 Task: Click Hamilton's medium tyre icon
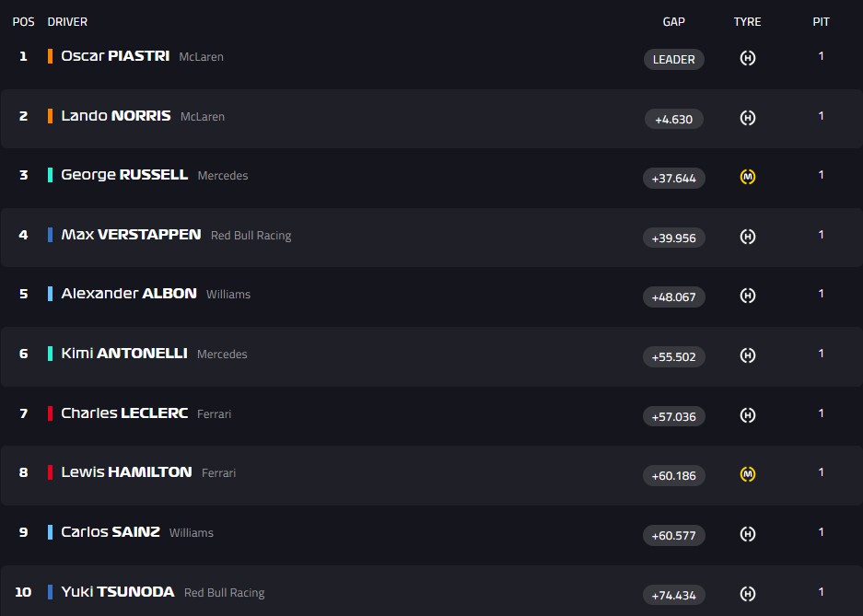click(748, 474)
